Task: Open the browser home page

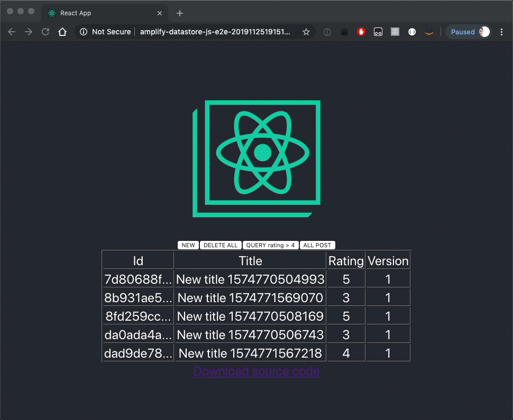Action: pyautogui.click(x=62, y=32)
